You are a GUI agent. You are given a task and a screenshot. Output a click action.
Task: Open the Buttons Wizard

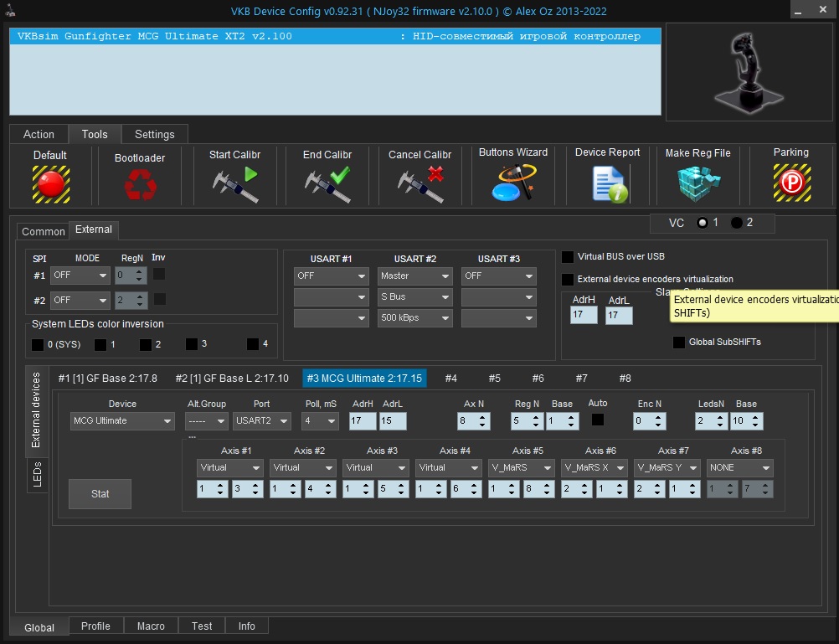[513, 183]
